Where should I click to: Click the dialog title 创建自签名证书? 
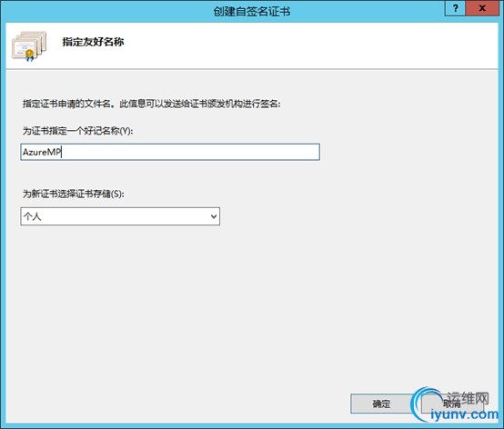pos(252,12)
